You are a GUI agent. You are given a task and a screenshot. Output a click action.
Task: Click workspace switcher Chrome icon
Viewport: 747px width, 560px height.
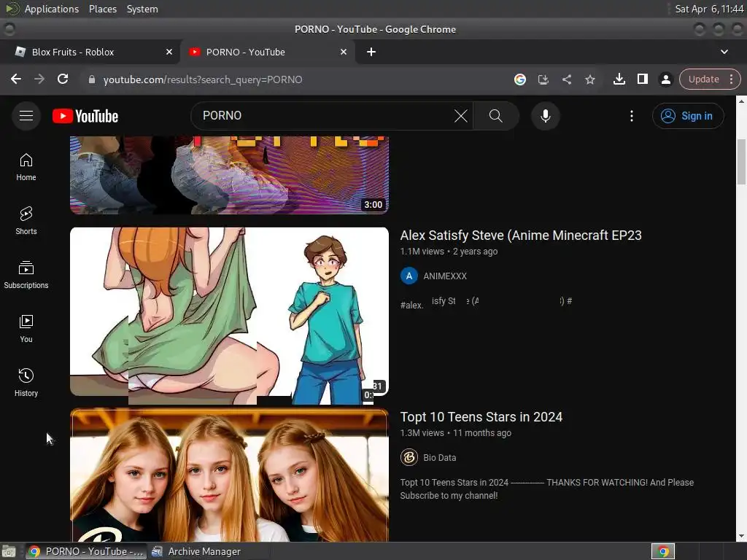662,551
